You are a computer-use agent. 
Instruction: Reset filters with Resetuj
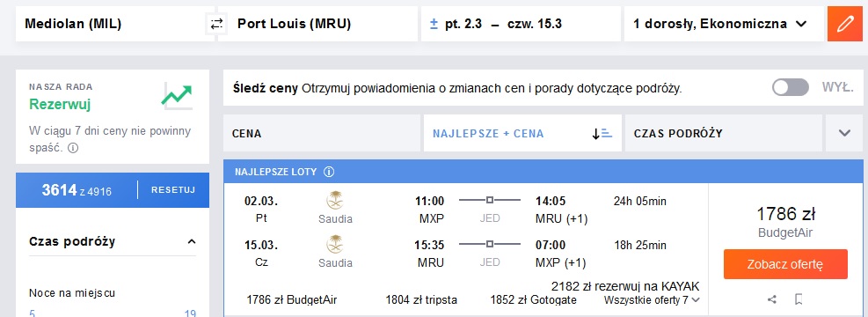[173, 190]
